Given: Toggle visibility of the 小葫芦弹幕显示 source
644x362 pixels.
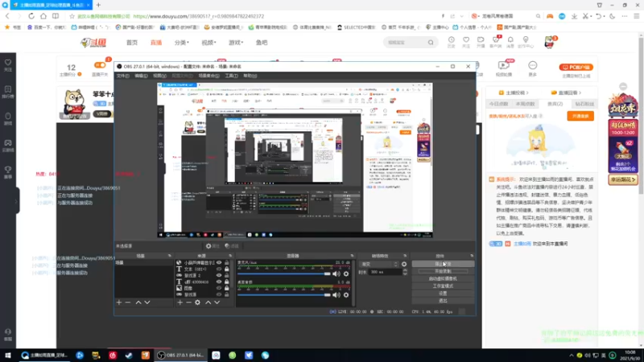Looking at the screenshot, I should [219, 263].
